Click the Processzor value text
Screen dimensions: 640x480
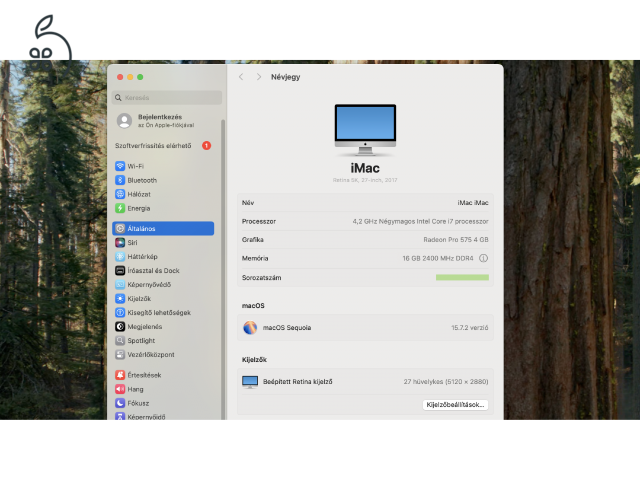420,221
